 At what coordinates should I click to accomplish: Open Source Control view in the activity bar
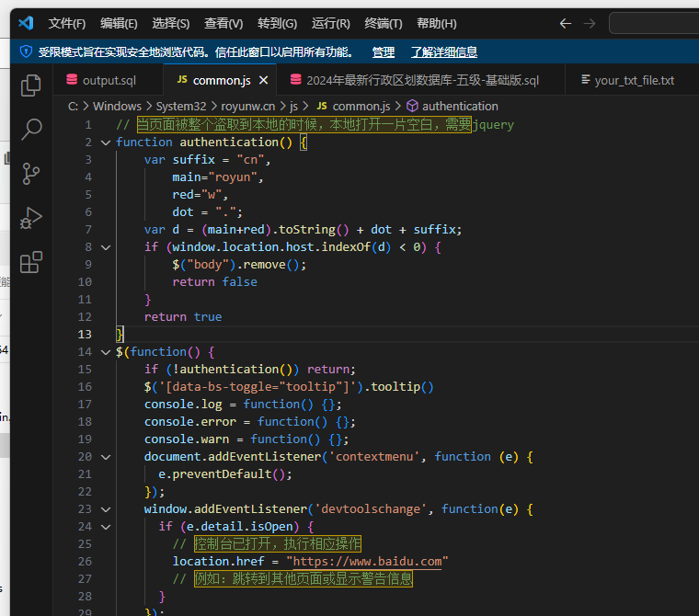(30, 174)
